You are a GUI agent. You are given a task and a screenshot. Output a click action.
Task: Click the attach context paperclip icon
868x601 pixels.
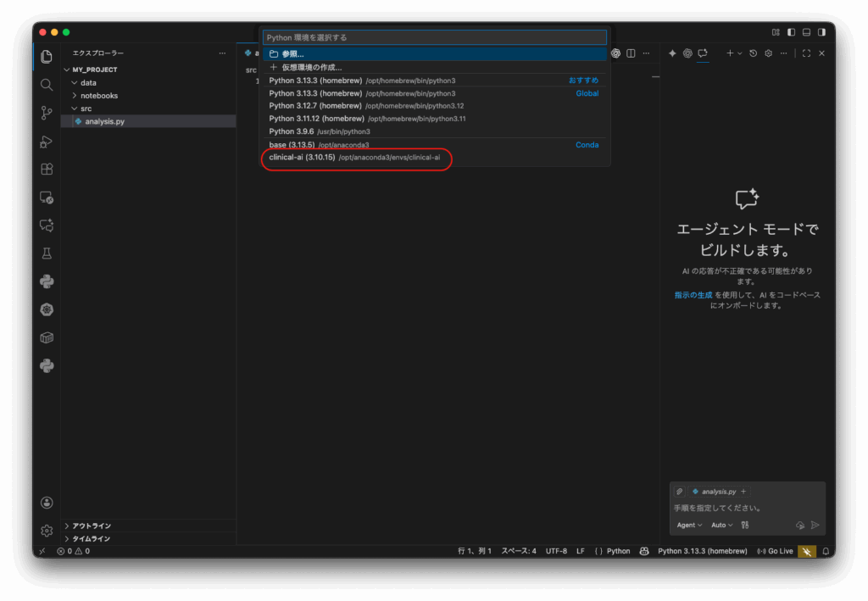[680, 492]
